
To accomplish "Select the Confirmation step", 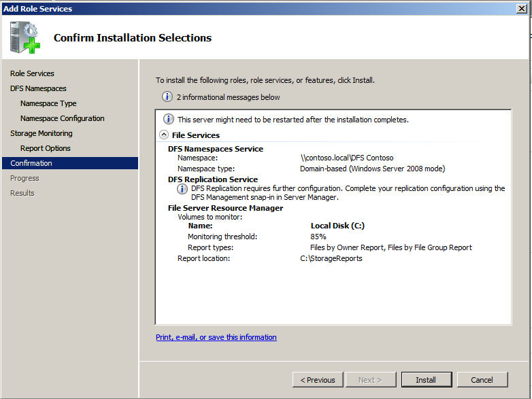I will (31, 163).
